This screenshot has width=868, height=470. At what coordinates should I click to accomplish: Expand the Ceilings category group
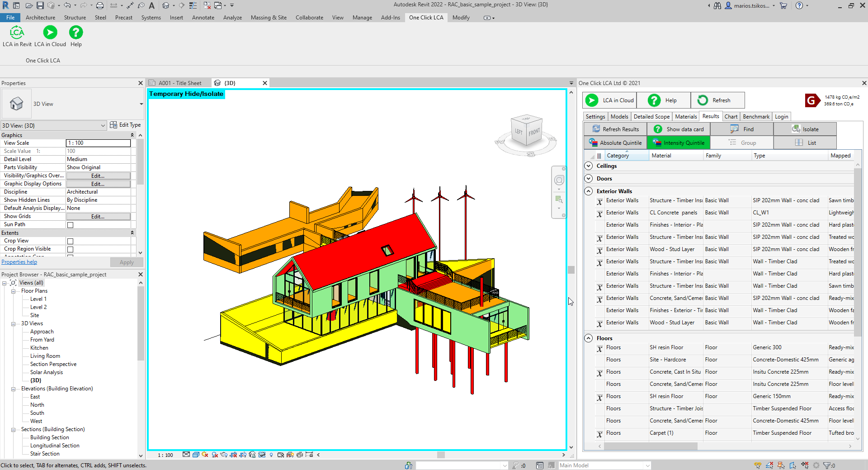[x=589, y=166]
